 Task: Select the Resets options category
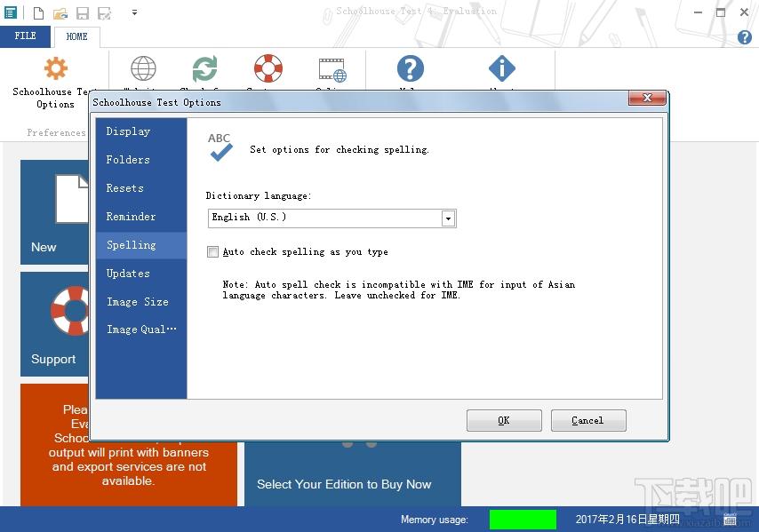tap(140, 188)
